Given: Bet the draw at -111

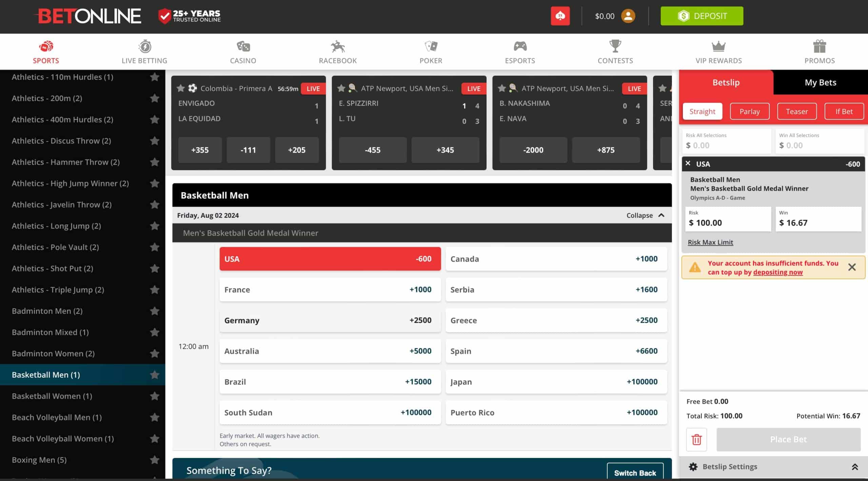Looking at the screenshot, I should (248, 150).
